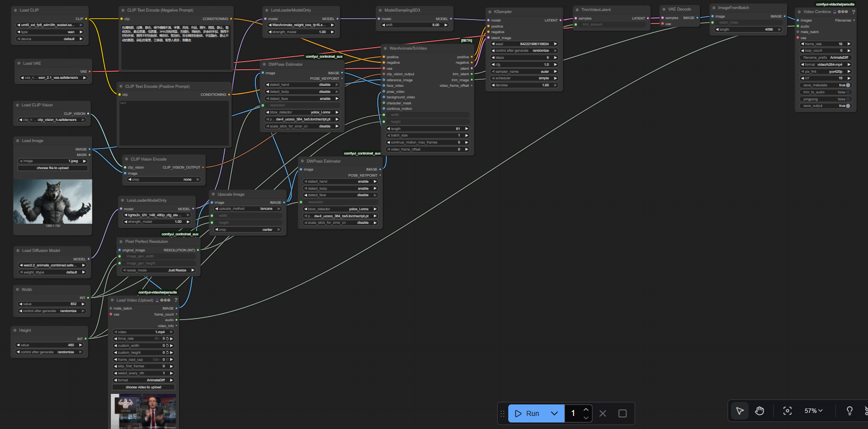
Task: Toggle save_metadata switch in Video Combine
Action: point(847,85)
